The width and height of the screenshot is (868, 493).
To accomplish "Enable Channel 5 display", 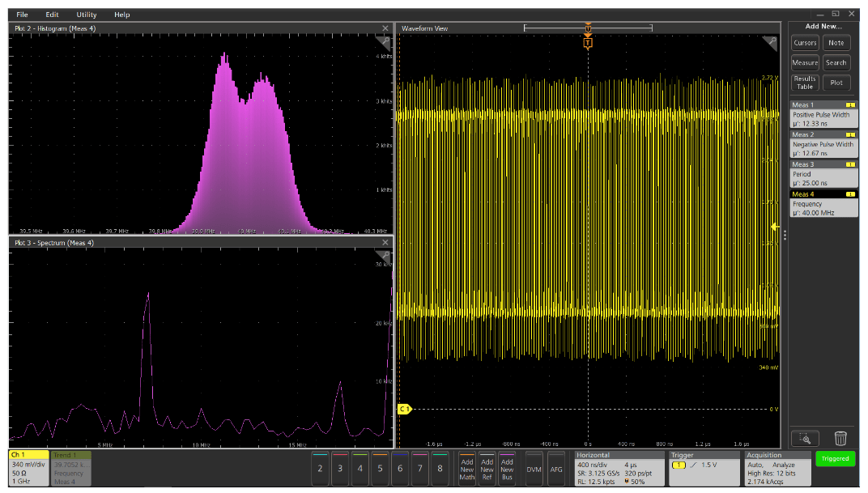I will 381,468.
